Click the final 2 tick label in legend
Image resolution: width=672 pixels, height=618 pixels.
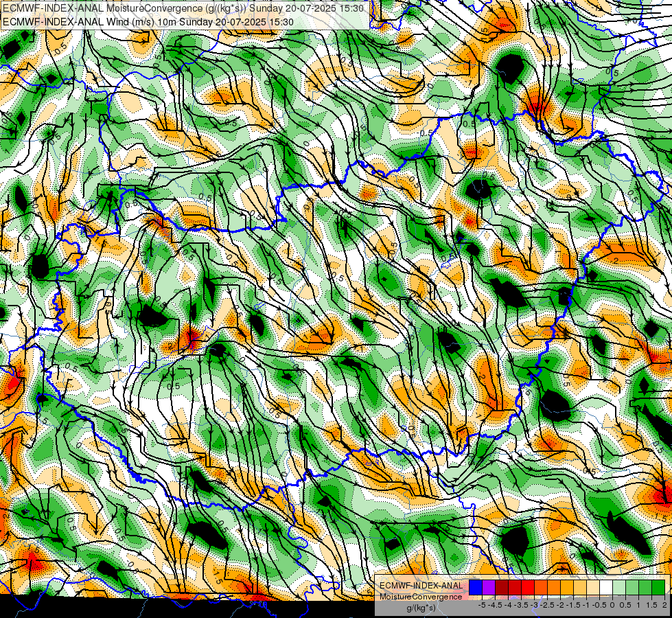[x=664, y=605]
